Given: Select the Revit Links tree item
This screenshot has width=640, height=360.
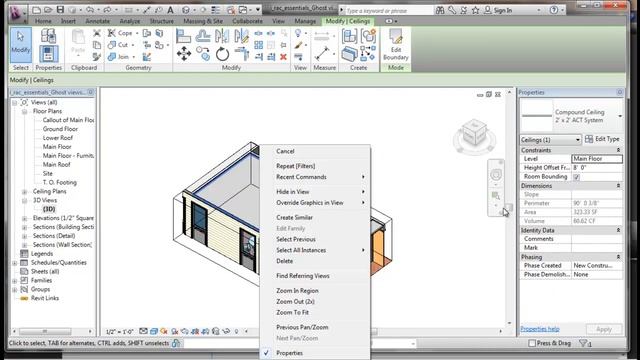Looking at the screenshot, I should 44,298.
